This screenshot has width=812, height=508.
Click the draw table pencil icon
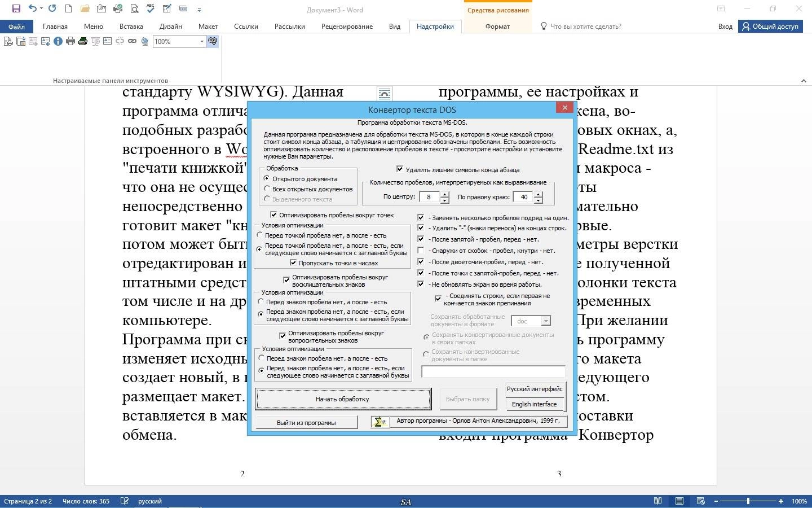click(x=167, y=8)
